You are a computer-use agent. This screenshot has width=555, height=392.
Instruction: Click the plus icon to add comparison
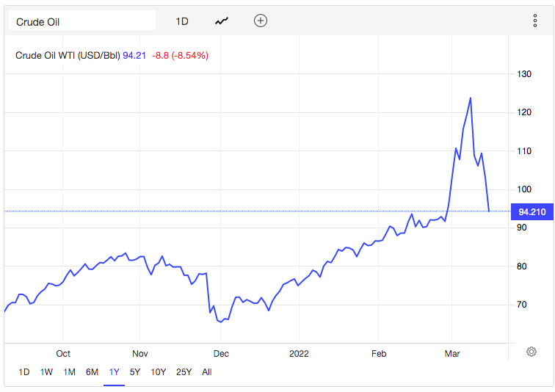tap(261, 21)
